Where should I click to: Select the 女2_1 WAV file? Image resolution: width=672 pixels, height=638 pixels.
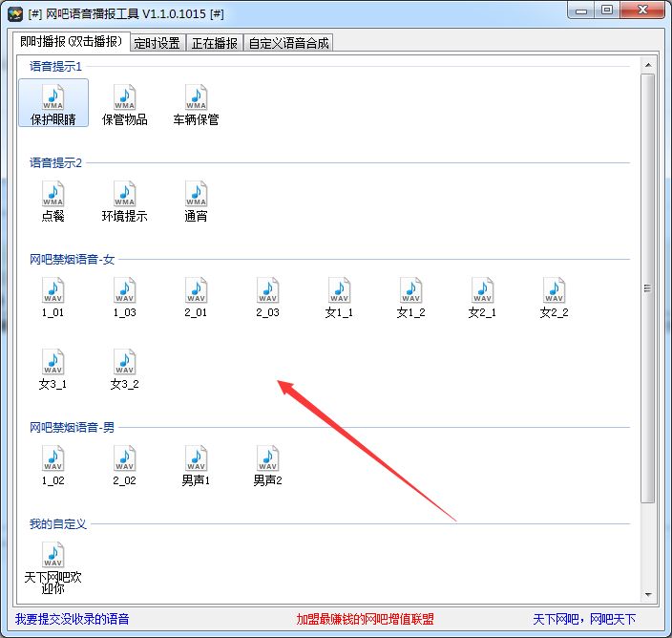tap(482, 297)
